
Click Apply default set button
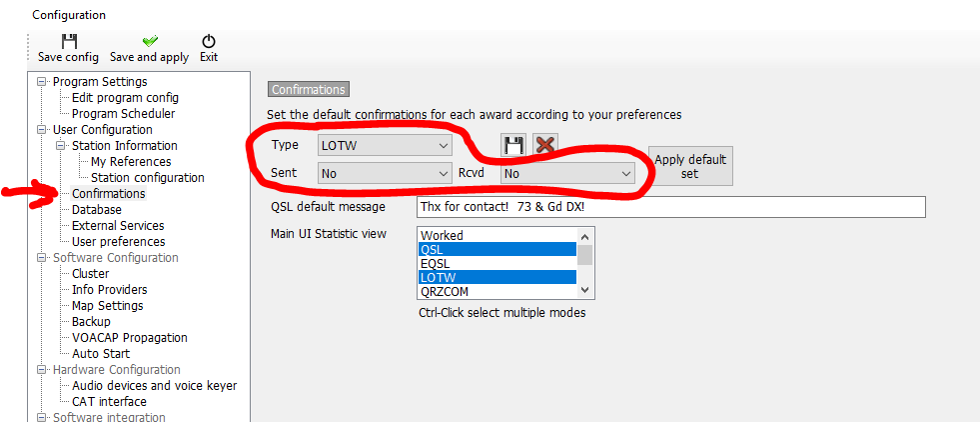pos(690,166)
